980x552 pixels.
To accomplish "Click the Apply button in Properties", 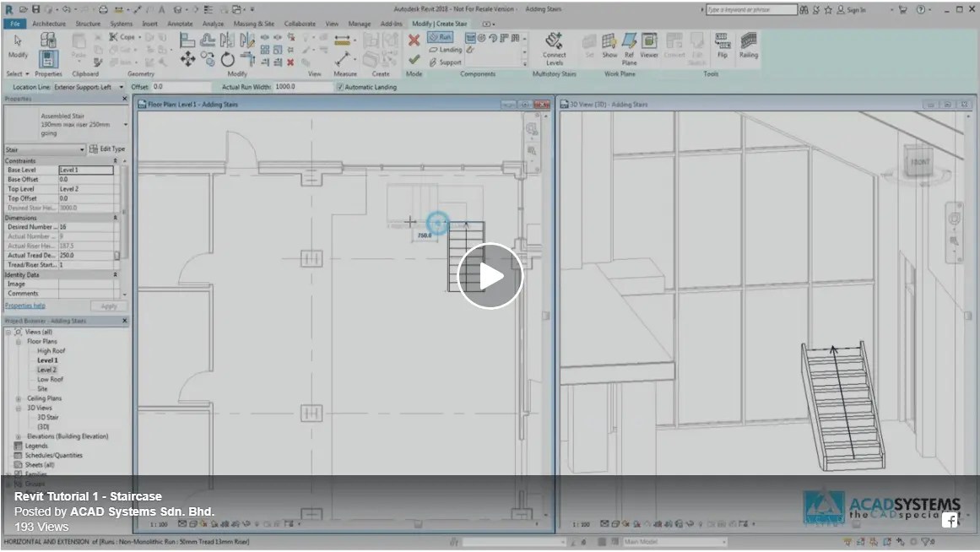I will coord(109,306).
